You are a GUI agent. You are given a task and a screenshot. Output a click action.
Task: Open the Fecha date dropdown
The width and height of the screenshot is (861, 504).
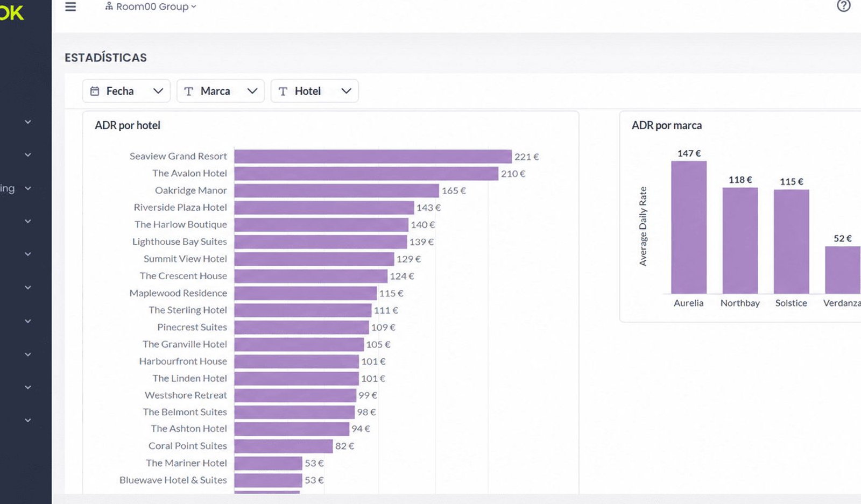(x=126, y=91)
